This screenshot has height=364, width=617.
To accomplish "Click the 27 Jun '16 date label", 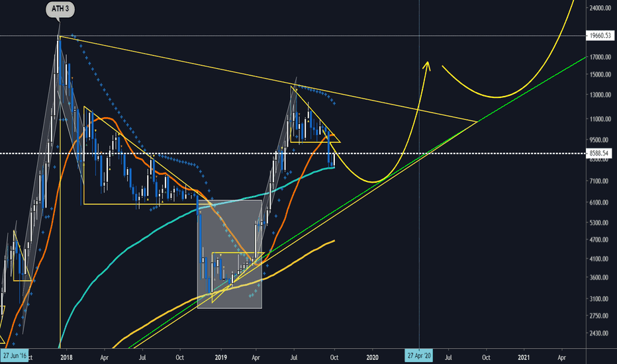I will click(15, 356).
